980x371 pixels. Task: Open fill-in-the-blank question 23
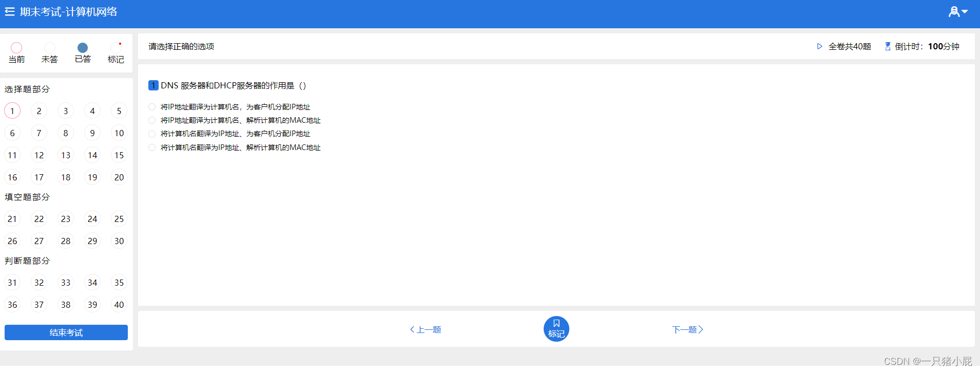66,219
